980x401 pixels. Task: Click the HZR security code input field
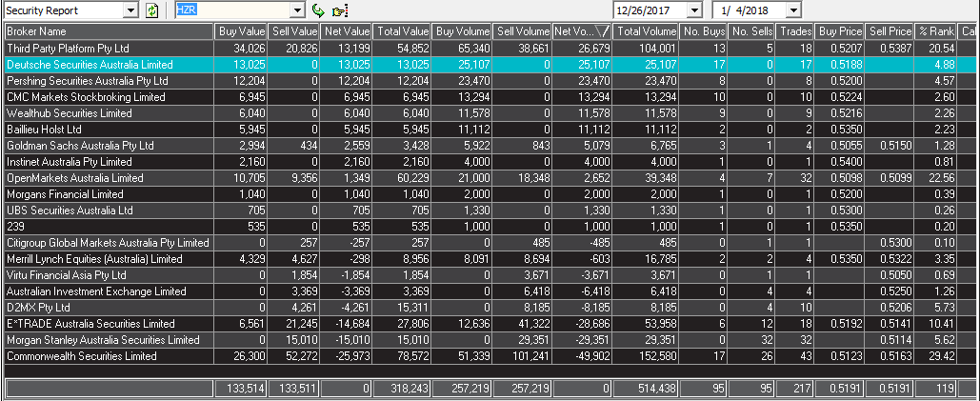point(232,10)
